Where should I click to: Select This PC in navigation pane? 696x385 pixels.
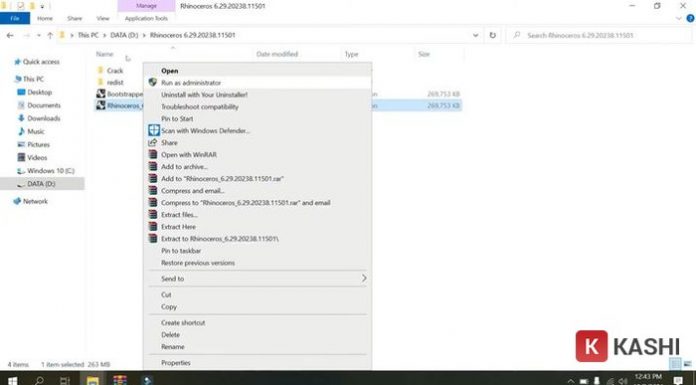[x=33, y=79]
